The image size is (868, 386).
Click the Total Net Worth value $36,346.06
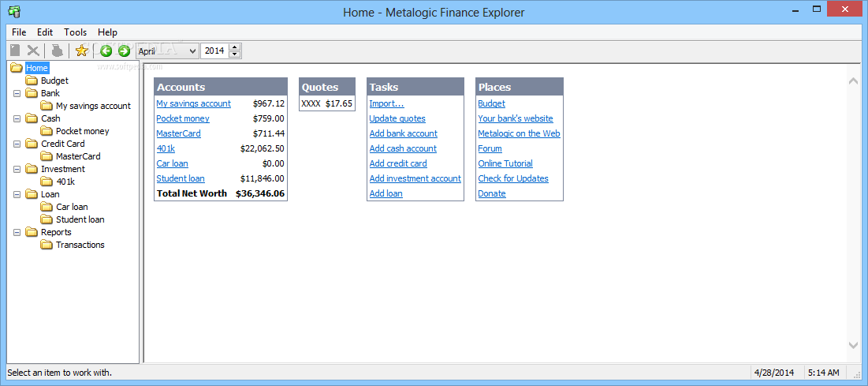(260, 193)
